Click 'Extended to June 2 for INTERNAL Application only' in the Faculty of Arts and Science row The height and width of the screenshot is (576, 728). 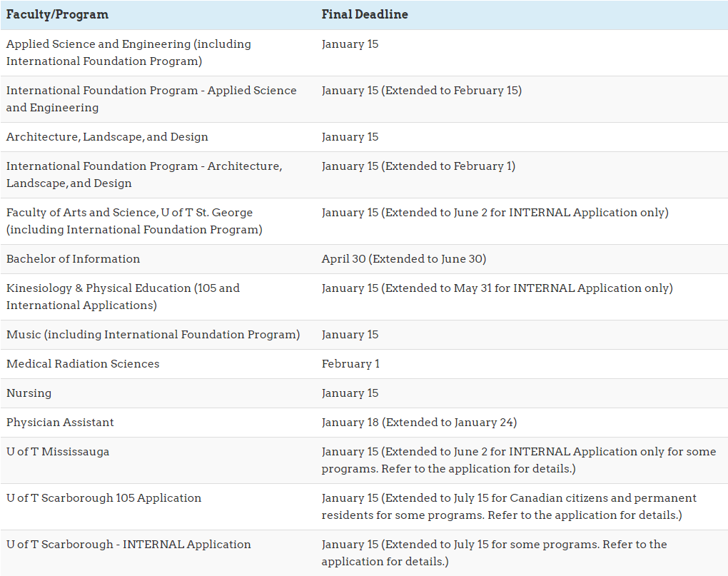point(525,213)
